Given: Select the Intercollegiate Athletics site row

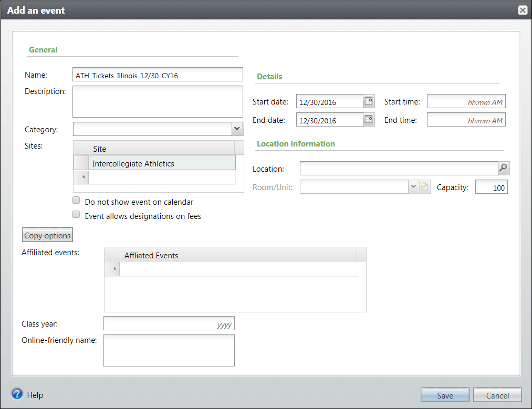Looking at the screenshot, I should click(x=162, y=164).
